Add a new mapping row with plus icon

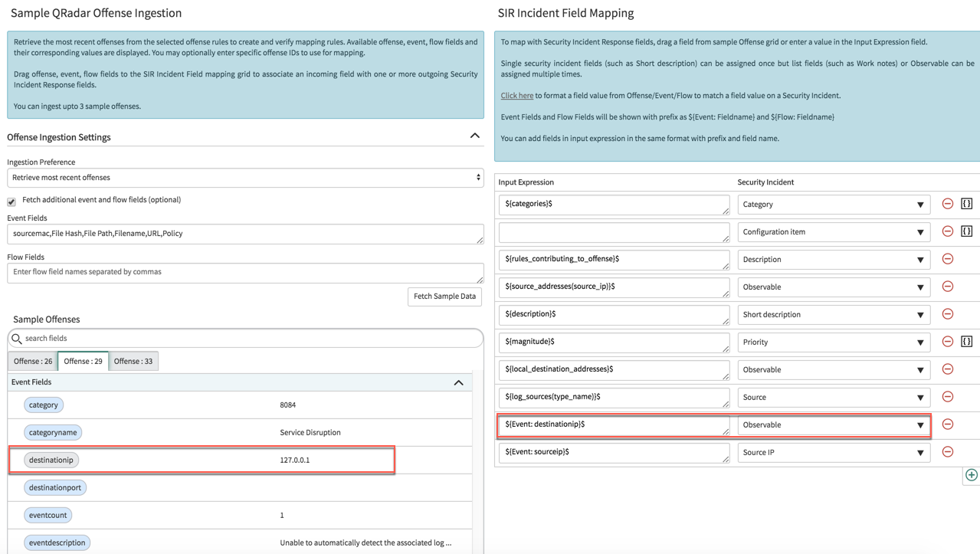point(972,475)
